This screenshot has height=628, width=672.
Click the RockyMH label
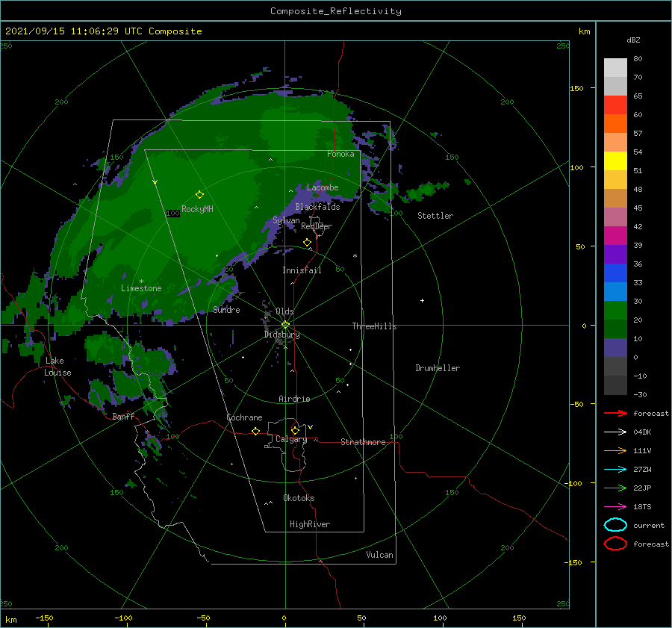pyautogui.click(x=197, y=209)
